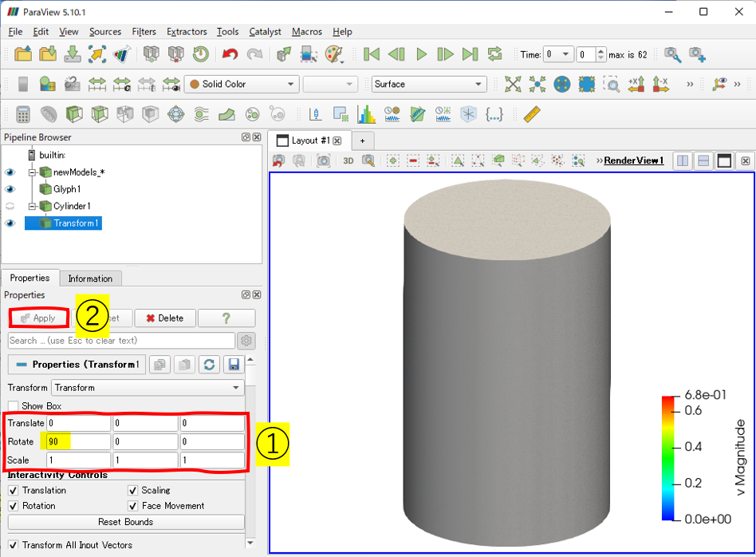Click the Play animation button
Image resolution: width=756 pixels, height=557 pixels.
click(421, 54)
